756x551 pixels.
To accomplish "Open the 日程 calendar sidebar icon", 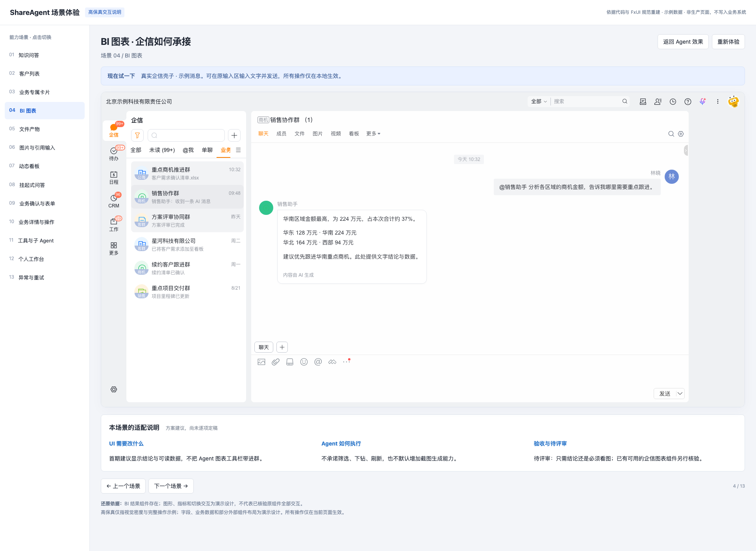I will point(114,178).
